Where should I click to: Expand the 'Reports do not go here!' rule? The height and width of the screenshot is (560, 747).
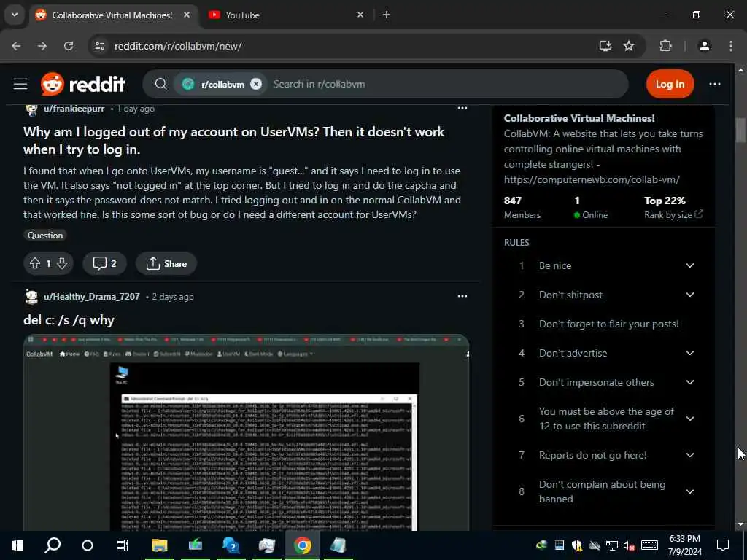click(690, 455)
